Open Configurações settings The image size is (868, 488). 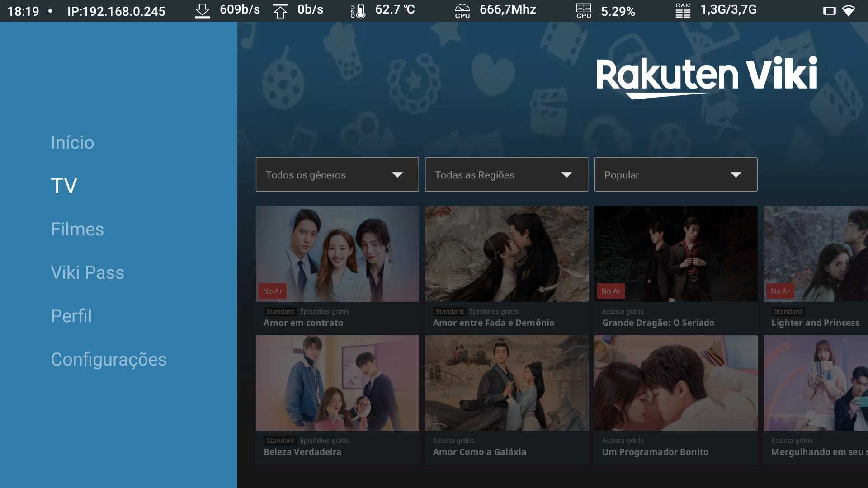coord(108,359)
